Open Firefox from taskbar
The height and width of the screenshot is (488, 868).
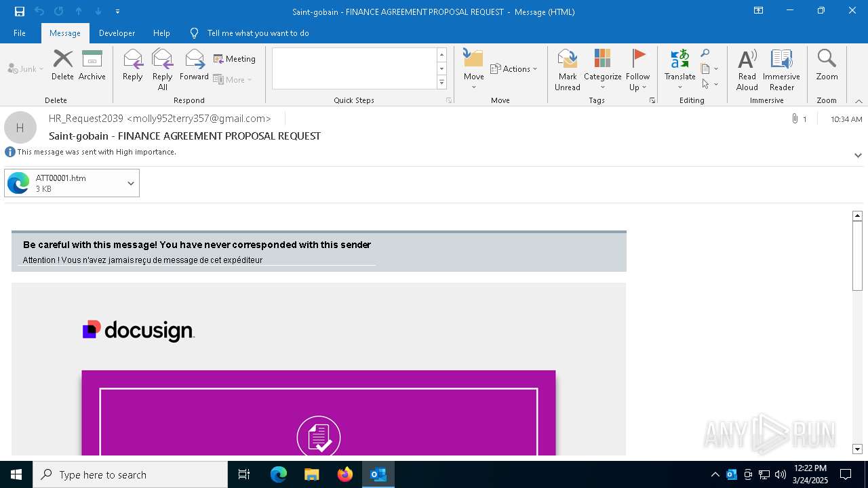[345, 474]
